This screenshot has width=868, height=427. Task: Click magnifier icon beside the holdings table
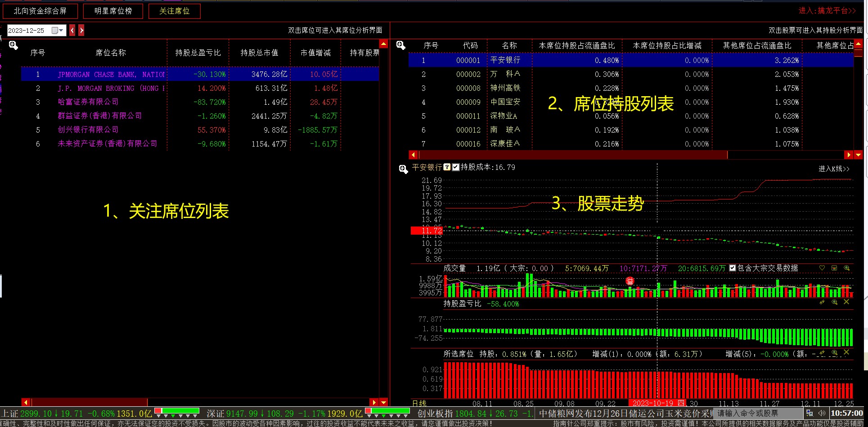click(400, 45)
